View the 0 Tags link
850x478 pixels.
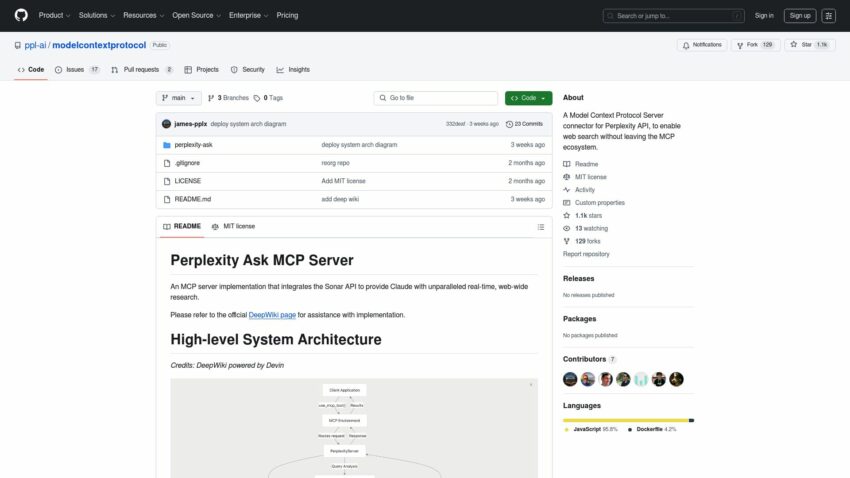click(x=268, y=98)
